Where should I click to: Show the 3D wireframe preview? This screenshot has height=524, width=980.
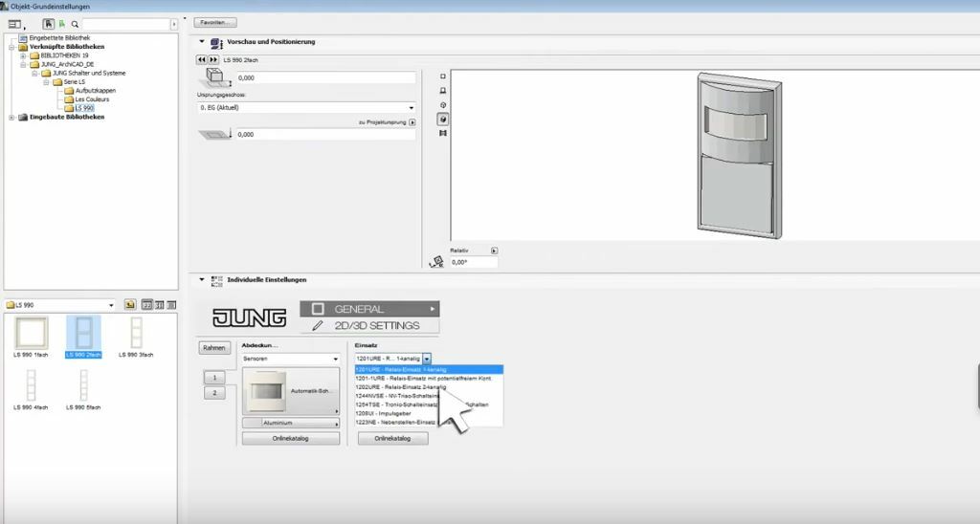[443, 105]
